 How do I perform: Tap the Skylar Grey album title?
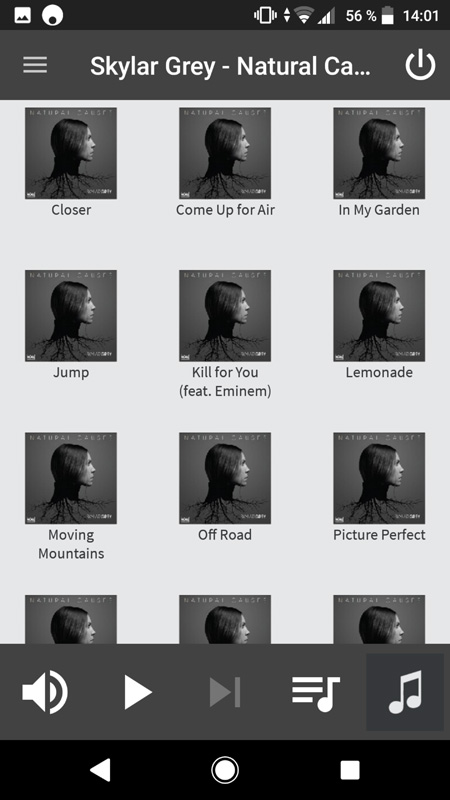[230, 66]
